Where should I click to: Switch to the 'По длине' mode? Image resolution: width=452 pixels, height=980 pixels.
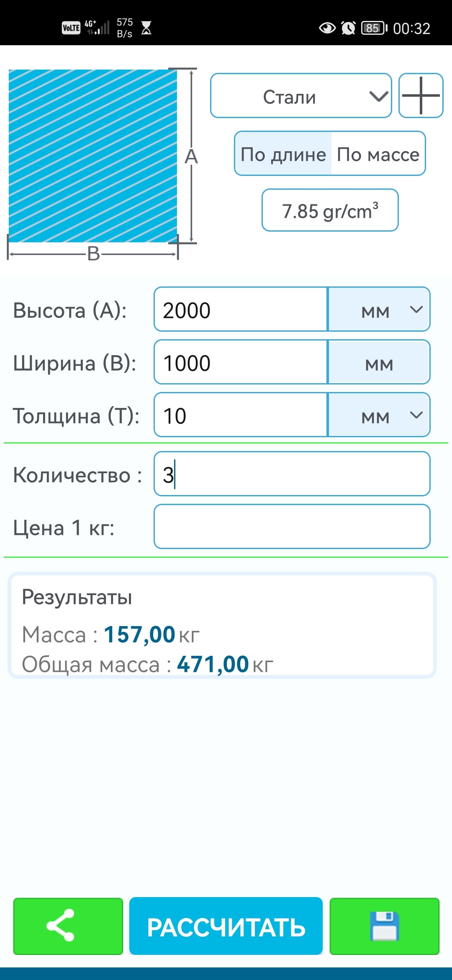pyautogui.click(x=283, y=154)
